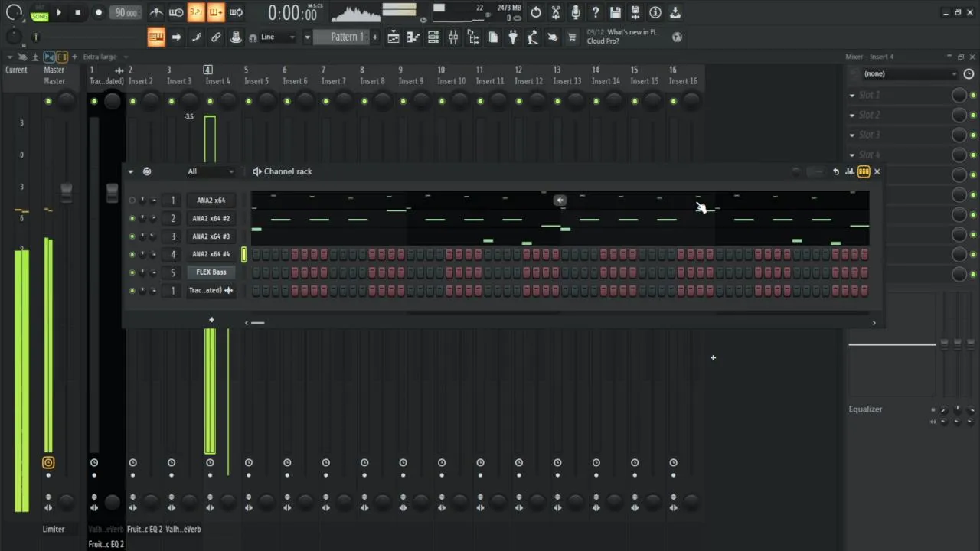Toggle song/pattern mode SONG button
Image resolution: width=980 pixels, height=551 pixels.
coord(39,16)
